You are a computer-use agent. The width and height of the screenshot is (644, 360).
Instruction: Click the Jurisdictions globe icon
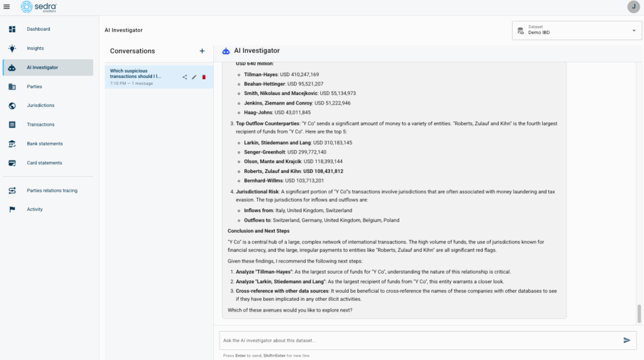(12, 106)
